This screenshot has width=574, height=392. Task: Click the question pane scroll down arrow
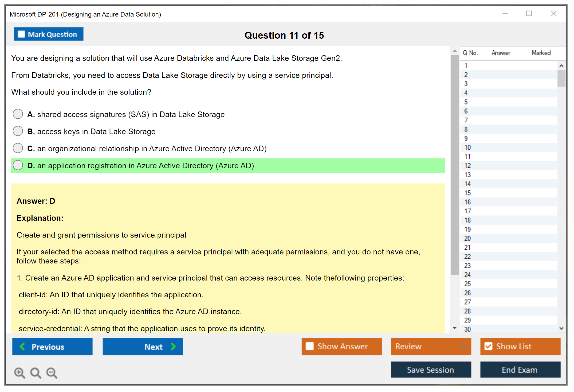[x=454, y=328]
